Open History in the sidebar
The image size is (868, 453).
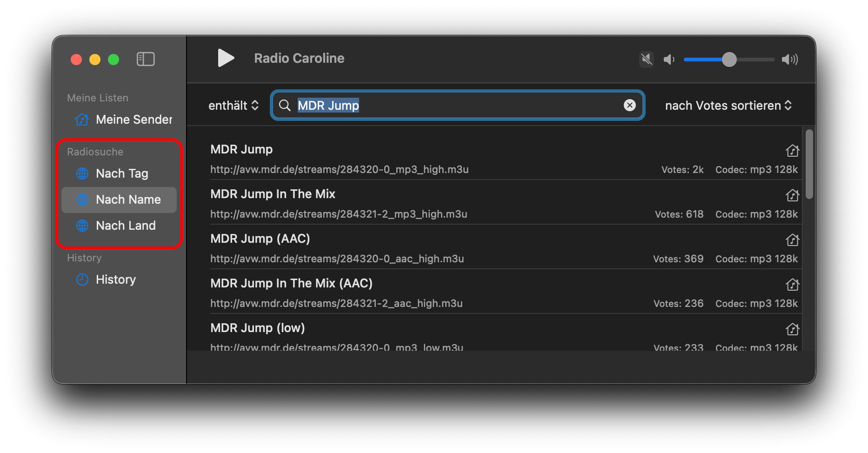[x=115, y=280]
